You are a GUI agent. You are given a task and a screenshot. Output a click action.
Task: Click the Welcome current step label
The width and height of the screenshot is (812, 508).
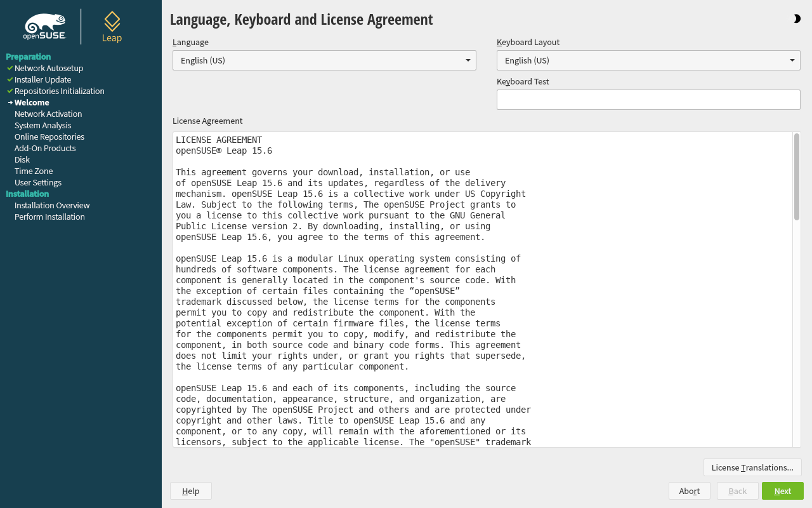(32, 102)
